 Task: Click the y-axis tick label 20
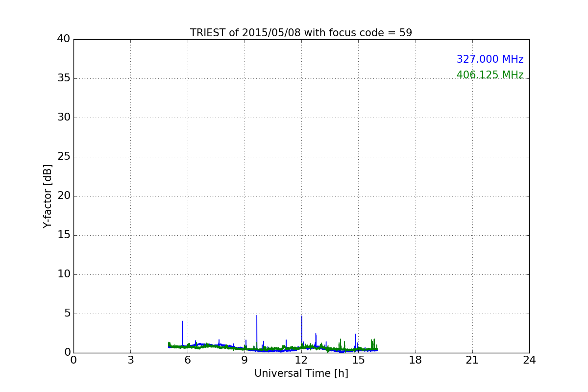(64, 196)
